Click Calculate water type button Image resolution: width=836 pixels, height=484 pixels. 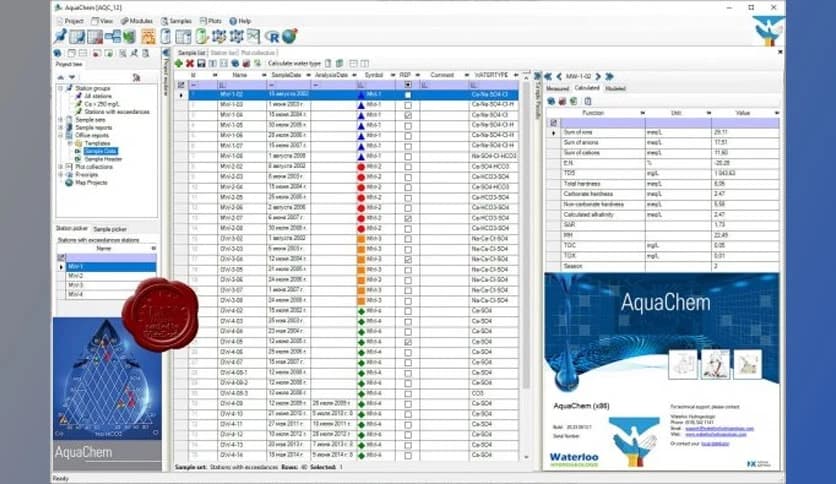point(294,63)
